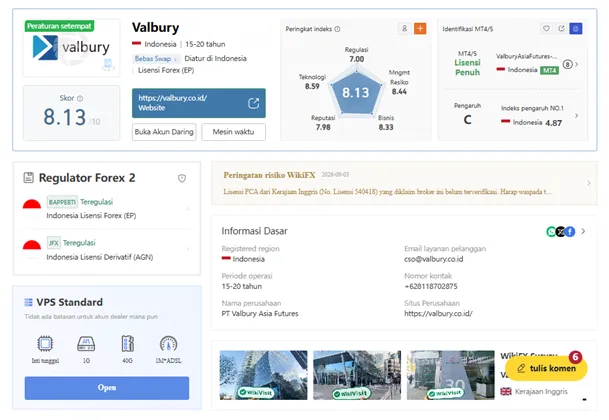The width and height of the screenshot is (609, 420).
Task: Expand the Bebas Swap dropdown
Action: click(x=155, y=59)
